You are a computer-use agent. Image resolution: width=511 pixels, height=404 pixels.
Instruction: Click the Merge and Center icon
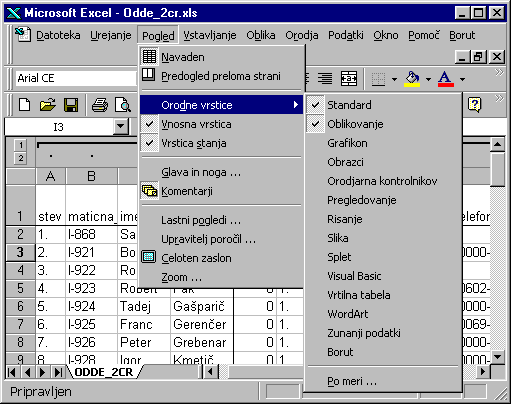click(x=349, y=79)
